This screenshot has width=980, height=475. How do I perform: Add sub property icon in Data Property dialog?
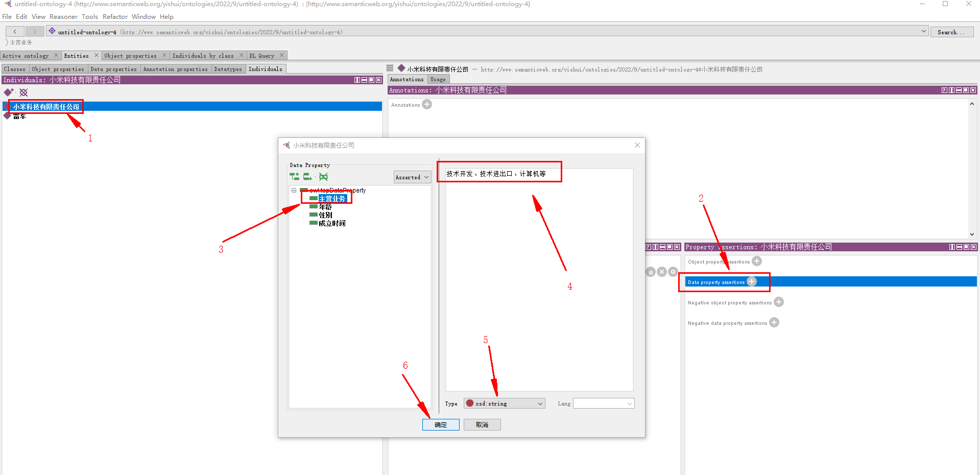coord(295,177)
